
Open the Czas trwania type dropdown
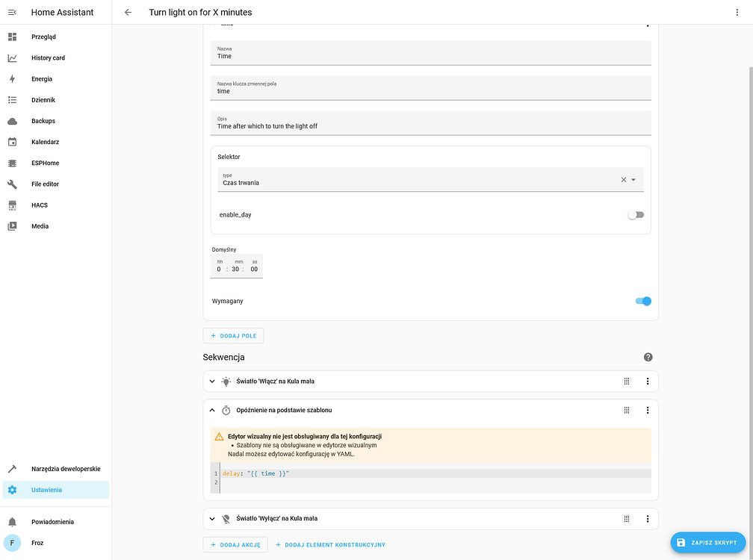click(633, 179)
